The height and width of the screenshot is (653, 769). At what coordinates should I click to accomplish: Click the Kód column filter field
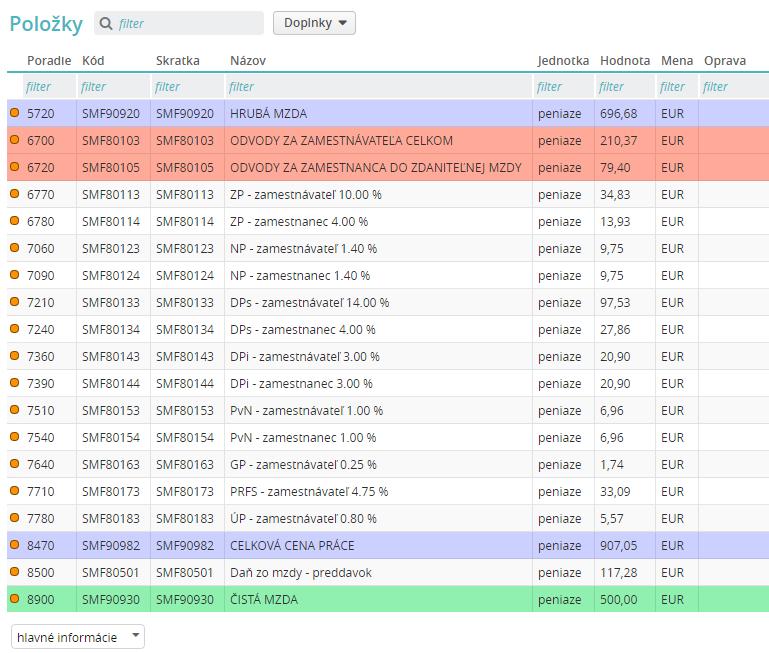click(113, 87)
